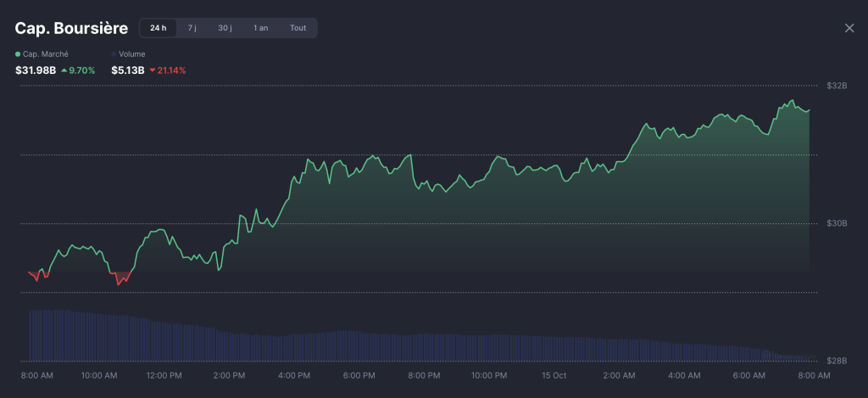Select the Tout range option
Screen dimensions: 868x398
tap(298, 28)
